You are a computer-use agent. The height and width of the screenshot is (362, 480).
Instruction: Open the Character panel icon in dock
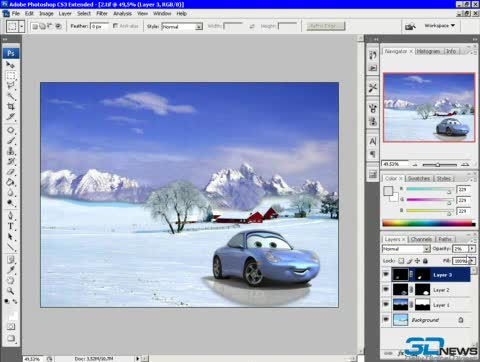pyautogui.click(x=373, y=141)
